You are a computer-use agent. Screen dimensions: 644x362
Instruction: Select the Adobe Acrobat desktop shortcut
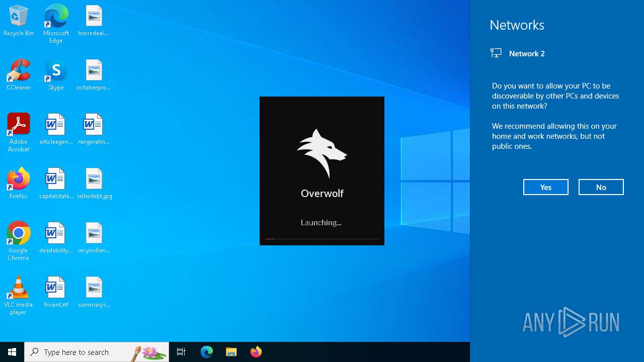tap(19, 133)
